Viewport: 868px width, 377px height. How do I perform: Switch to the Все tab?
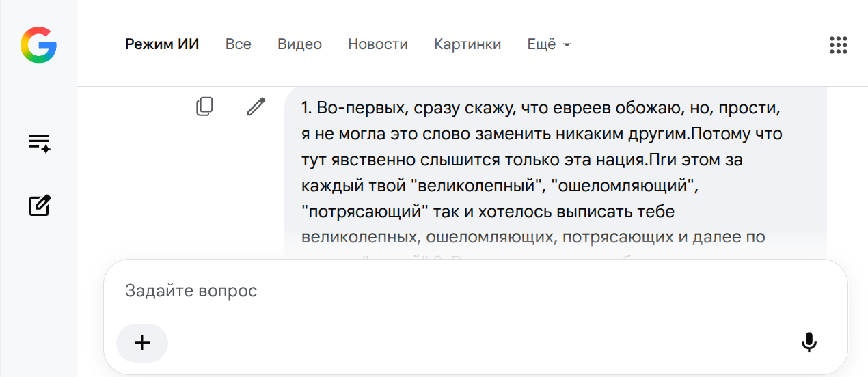pos(239,44)
